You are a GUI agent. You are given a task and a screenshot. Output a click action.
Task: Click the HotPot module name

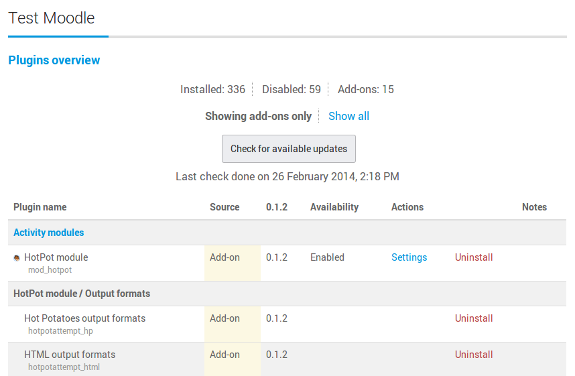click(x=56, y=258)
